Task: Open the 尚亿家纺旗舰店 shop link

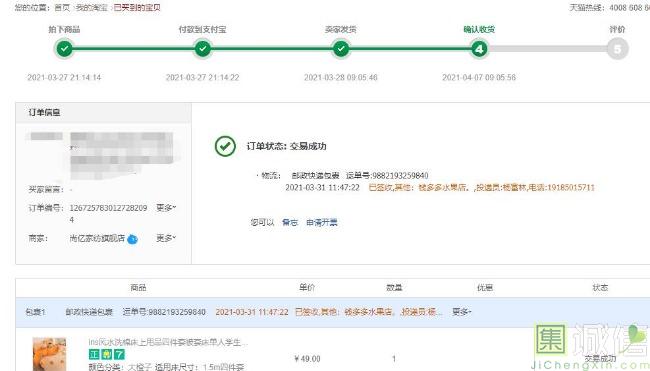Action: pyautogui.click(x=97, y=238)
